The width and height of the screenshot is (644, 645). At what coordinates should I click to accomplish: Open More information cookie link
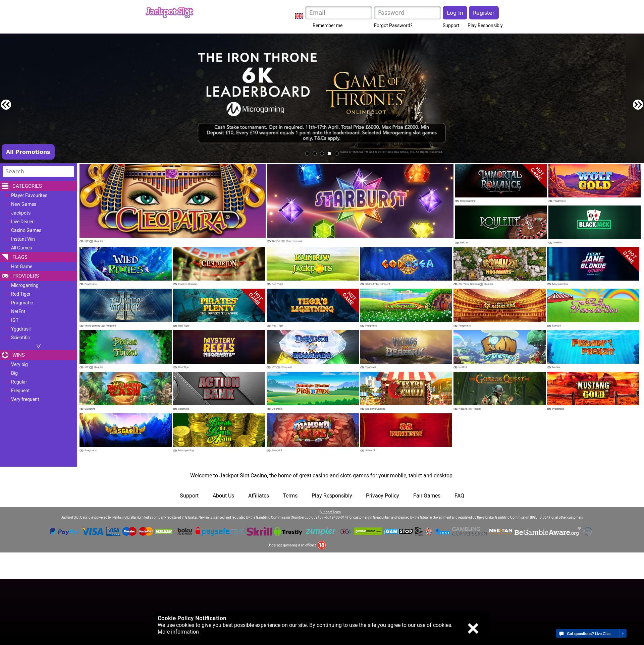pyautogui.click(x=178, y=632)
